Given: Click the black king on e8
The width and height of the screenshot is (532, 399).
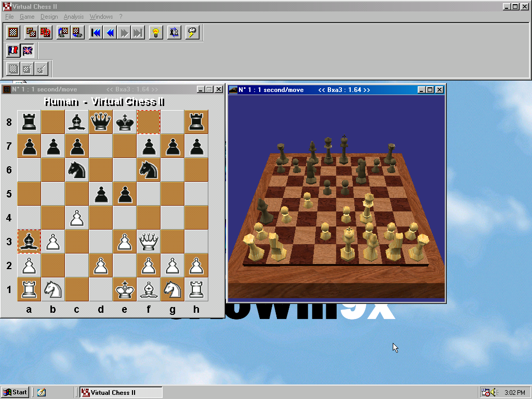Looking at the screenshot, I should pyautogui.click(x=125, y=122).
